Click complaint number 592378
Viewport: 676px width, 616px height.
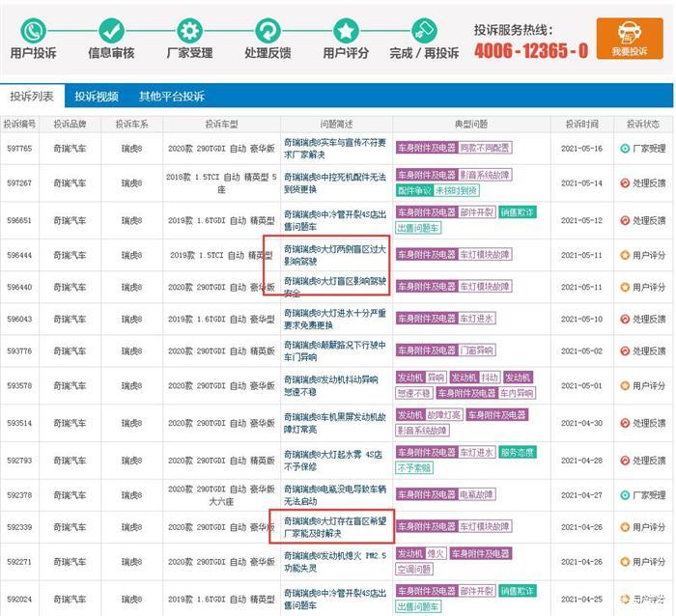click(x=19, y=495)
